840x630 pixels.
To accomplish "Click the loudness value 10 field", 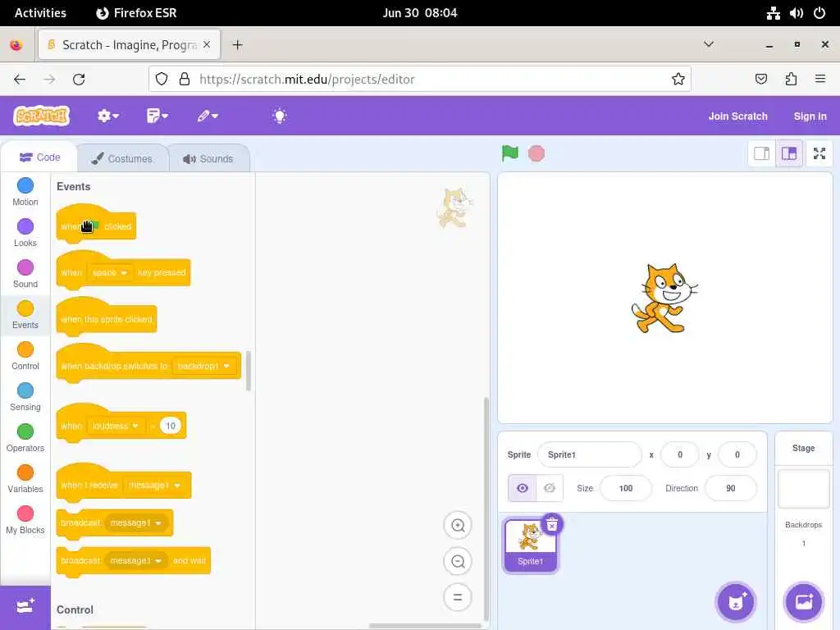I will 171,426.
